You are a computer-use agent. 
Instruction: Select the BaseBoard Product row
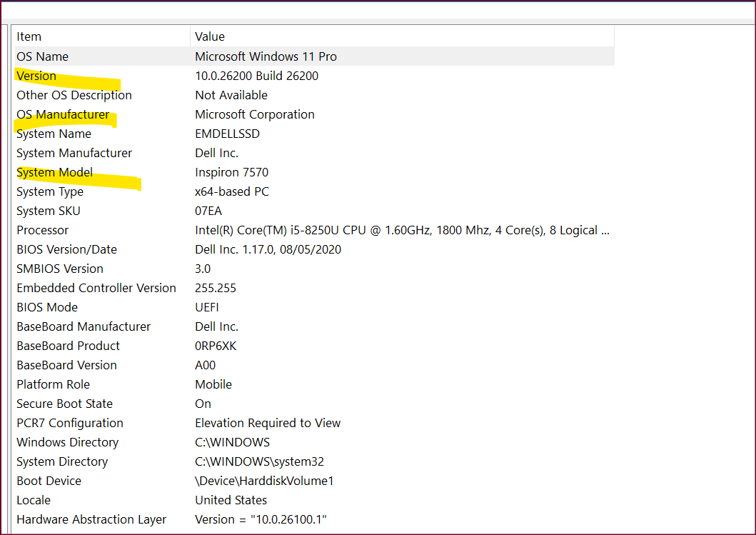click(x=314, y=346)
